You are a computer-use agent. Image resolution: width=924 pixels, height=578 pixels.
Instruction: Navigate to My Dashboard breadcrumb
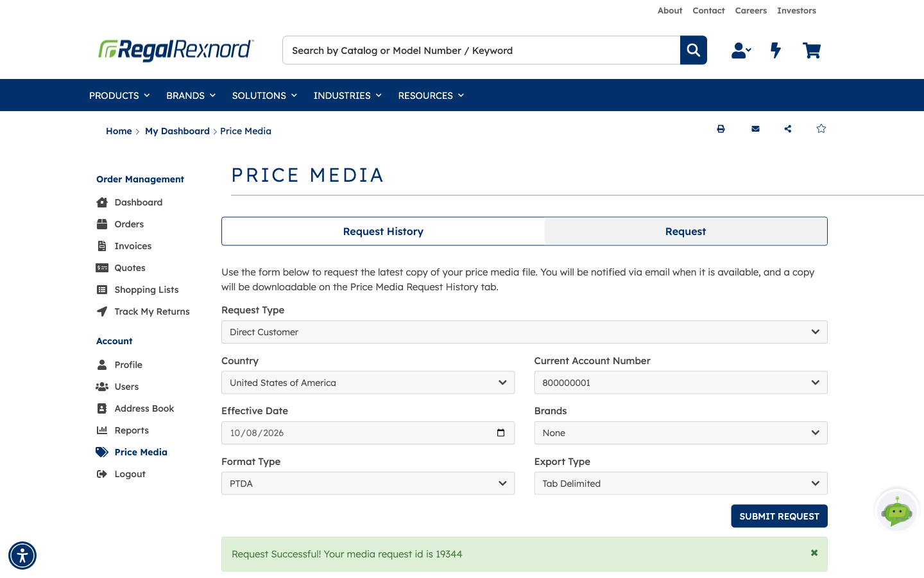pyautogui.click(x=177, y=131)
